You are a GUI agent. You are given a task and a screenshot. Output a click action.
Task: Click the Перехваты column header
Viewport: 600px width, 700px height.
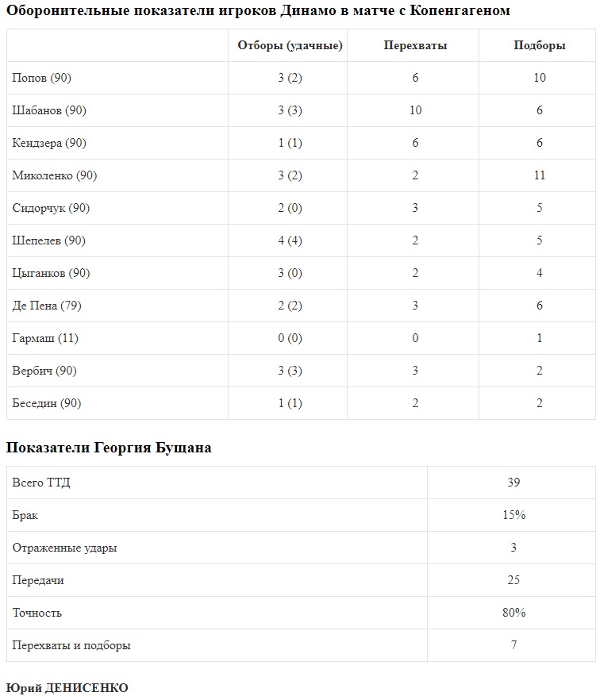pos(415,45)
